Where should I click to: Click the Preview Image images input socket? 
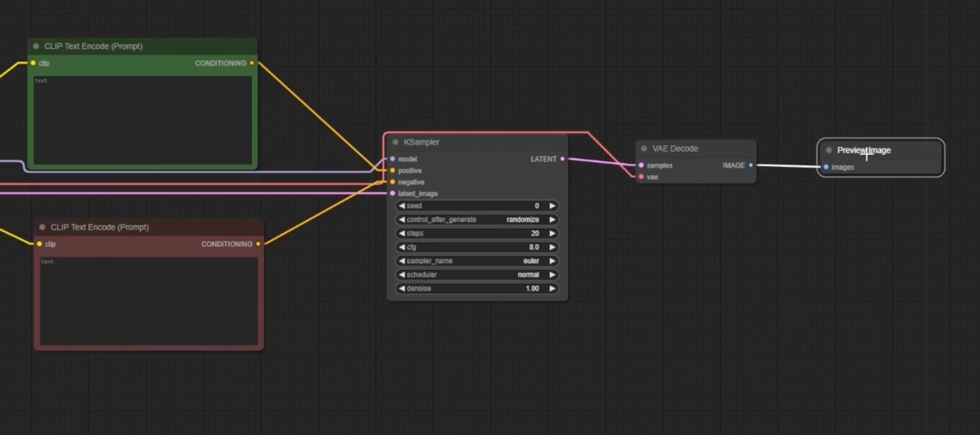pos(826,167)
